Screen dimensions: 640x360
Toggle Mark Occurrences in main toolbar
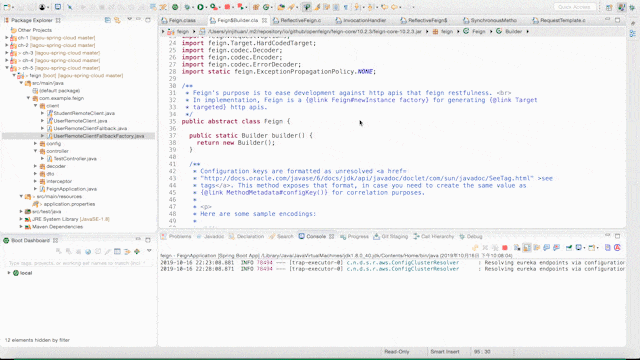click(x=317, y=7)
